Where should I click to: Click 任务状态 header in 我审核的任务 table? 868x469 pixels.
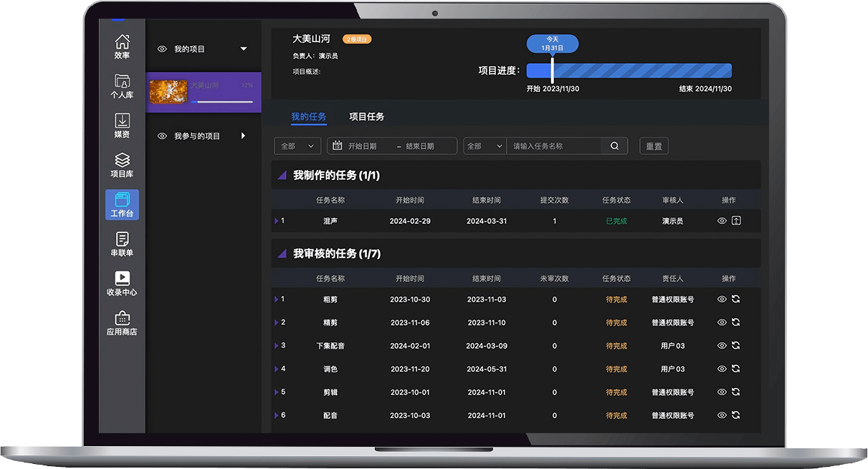coord(616,278)
